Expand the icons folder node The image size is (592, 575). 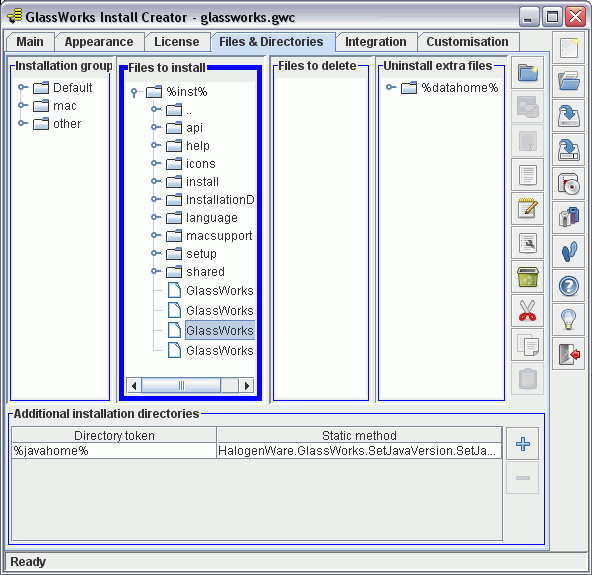pyautogui.click(x=155, y=163)
